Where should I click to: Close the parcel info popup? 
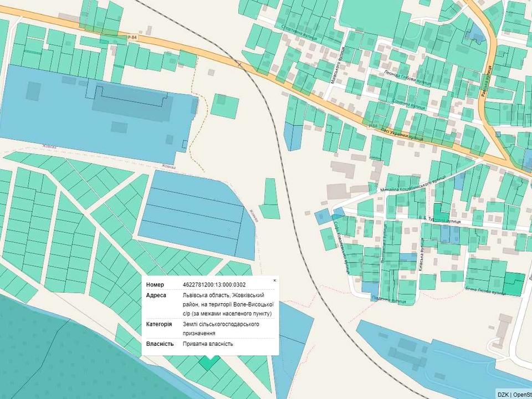pyautogui.click(x=274, y=280)
